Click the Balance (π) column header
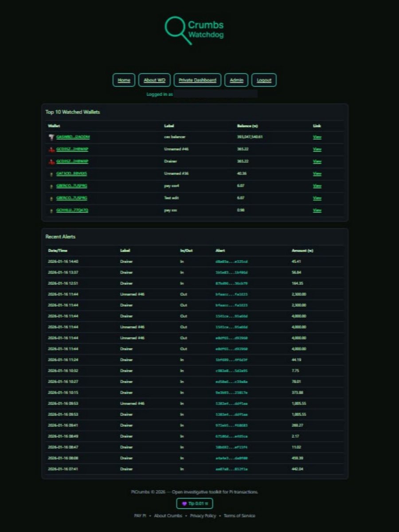 (247, 126)
